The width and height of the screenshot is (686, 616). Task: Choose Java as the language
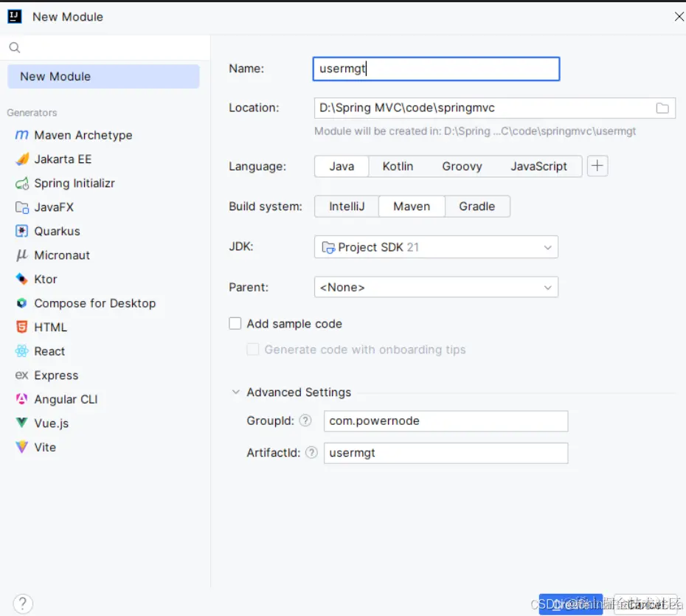coord(342,166)
